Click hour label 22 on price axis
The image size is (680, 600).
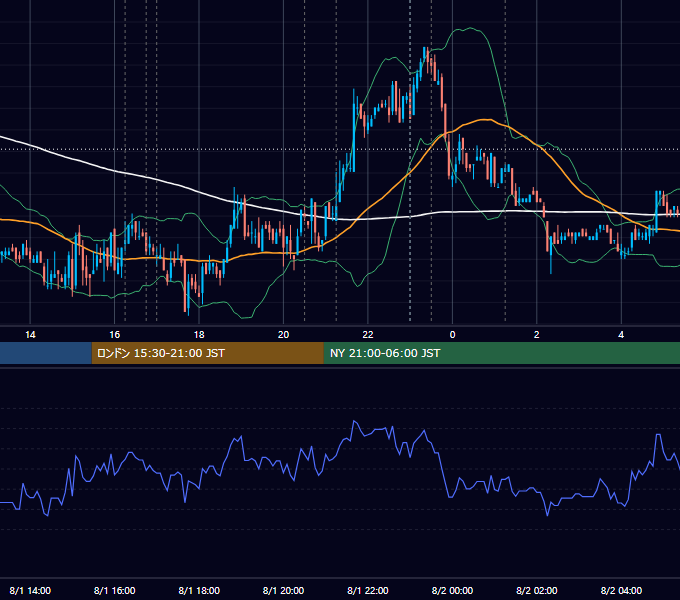click(x=368, y=335)
